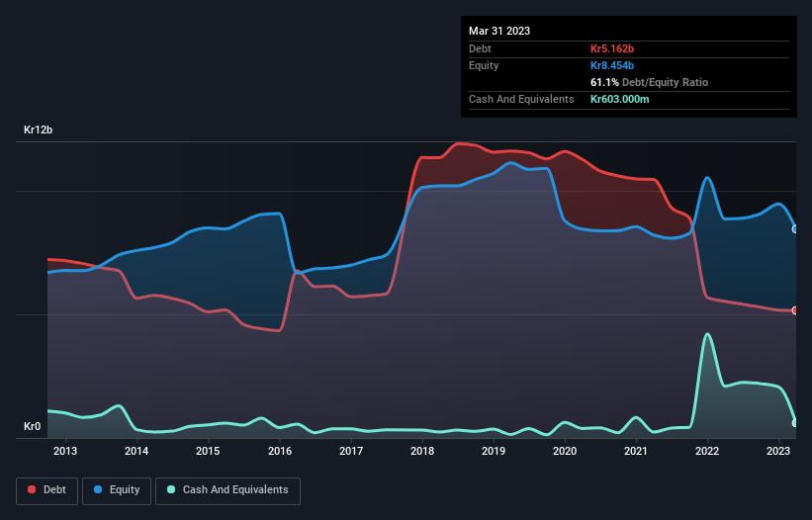Click the 2014 x-axis label
The height and width of the screenshot is (520, 812).
point(136,451)
